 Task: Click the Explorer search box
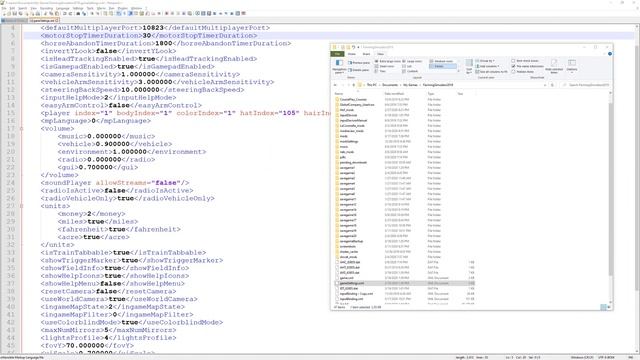point(587,85)
